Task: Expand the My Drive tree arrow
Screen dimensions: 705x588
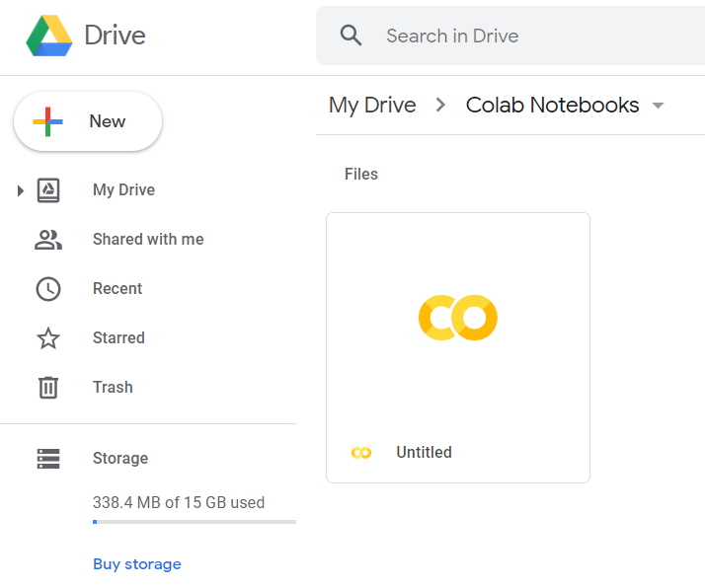Action: [20, 190]
